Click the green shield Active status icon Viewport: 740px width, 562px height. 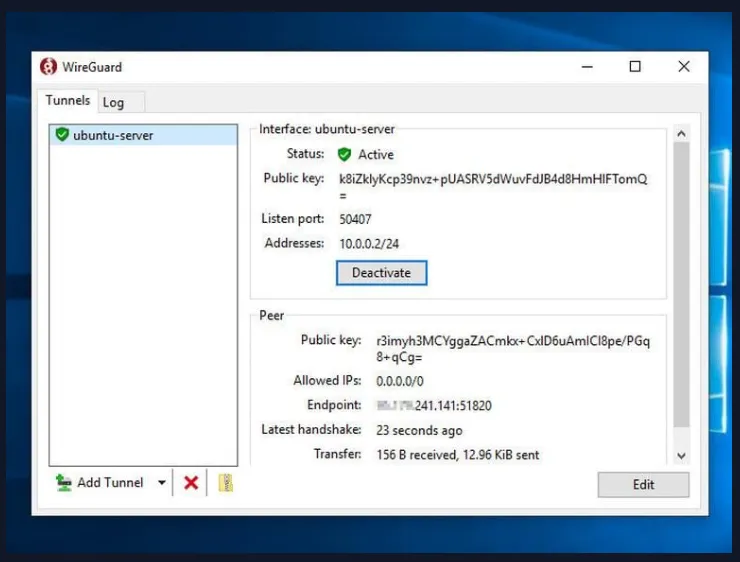[345, 154]
